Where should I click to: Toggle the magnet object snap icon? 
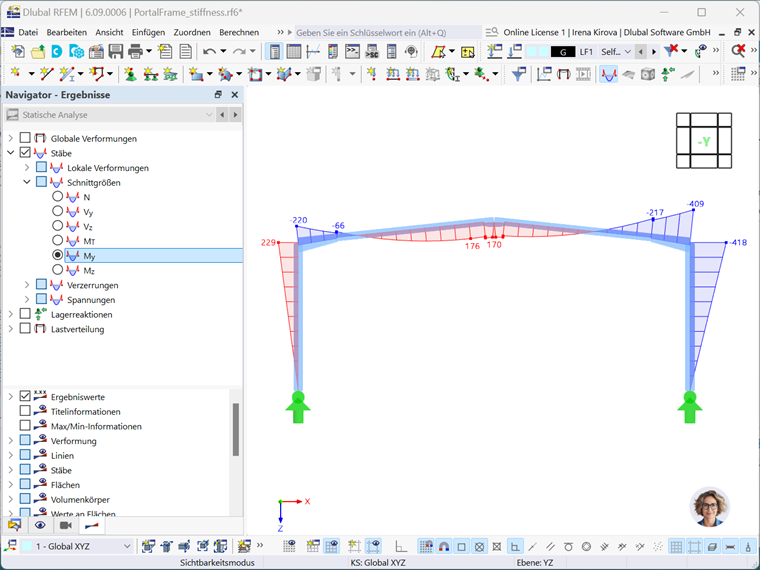point(443,547)
